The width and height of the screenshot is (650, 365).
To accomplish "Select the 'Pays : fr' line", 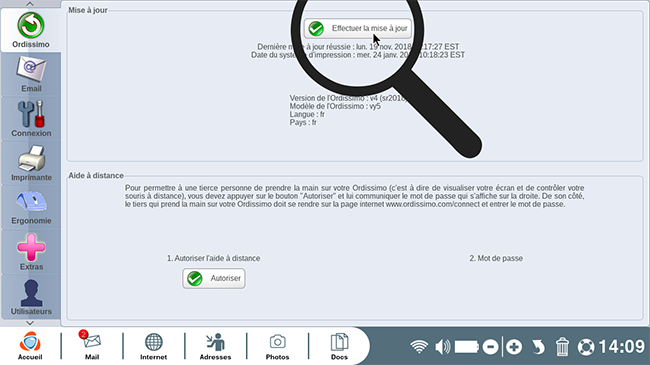I will tap(303, 122).
